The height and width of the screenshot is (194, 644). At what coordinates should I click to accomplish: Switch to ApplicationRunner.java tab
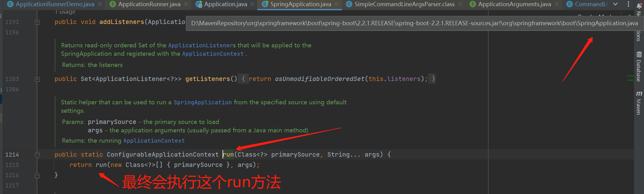pos(149,4)
